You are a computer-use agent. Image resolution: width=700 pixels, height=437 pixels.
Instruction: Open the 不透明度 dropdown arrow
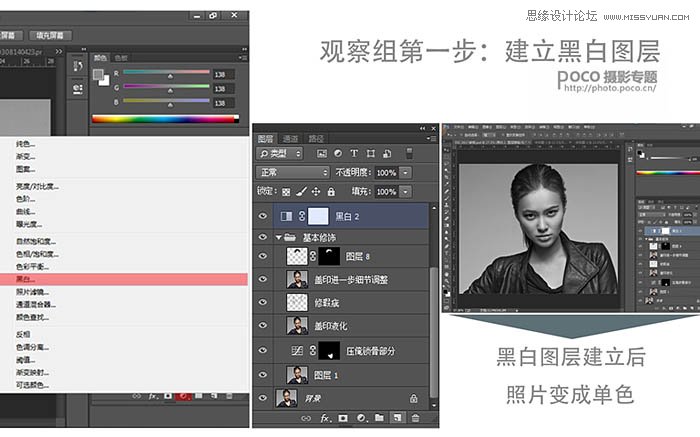pyautogui.click(x=405, y=173)
